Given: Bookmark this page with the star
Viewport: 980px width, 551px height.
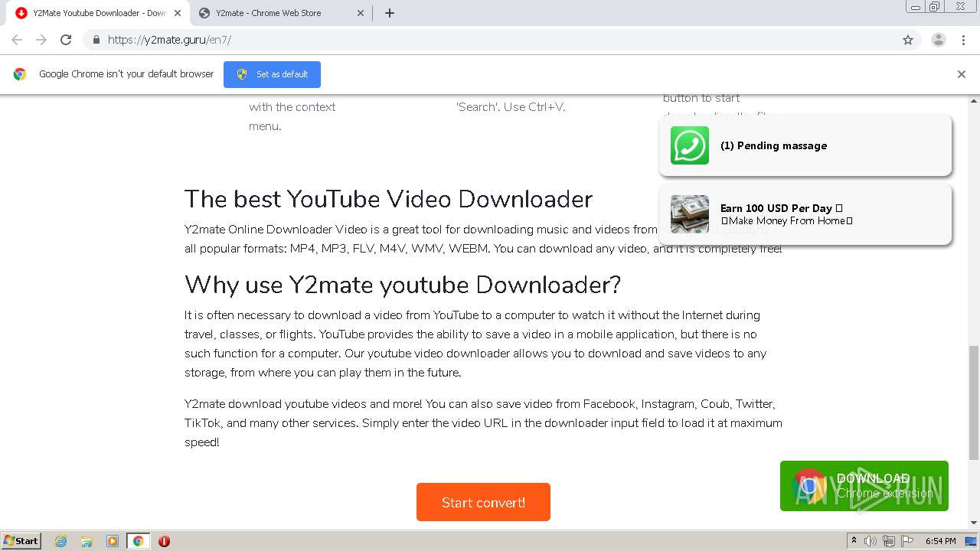Looking at the screenshot, I should [908, 40].
